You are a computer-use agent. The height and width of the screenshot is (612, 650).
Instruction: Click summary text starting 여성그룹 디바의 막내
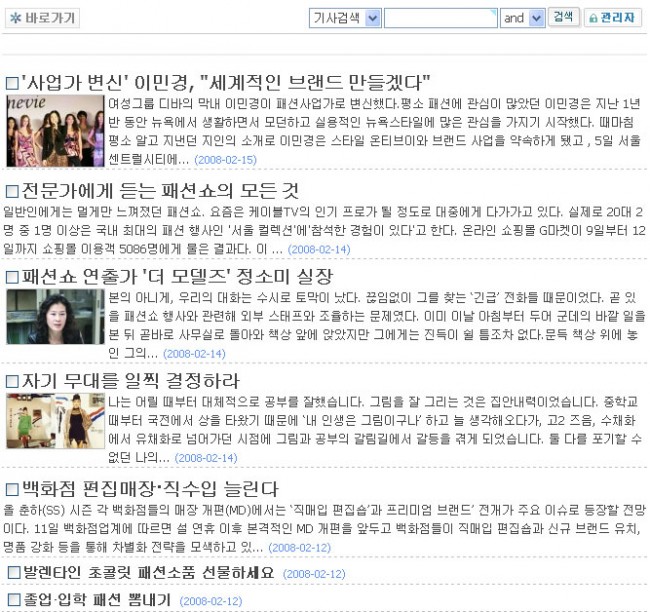tap(374, 131)
